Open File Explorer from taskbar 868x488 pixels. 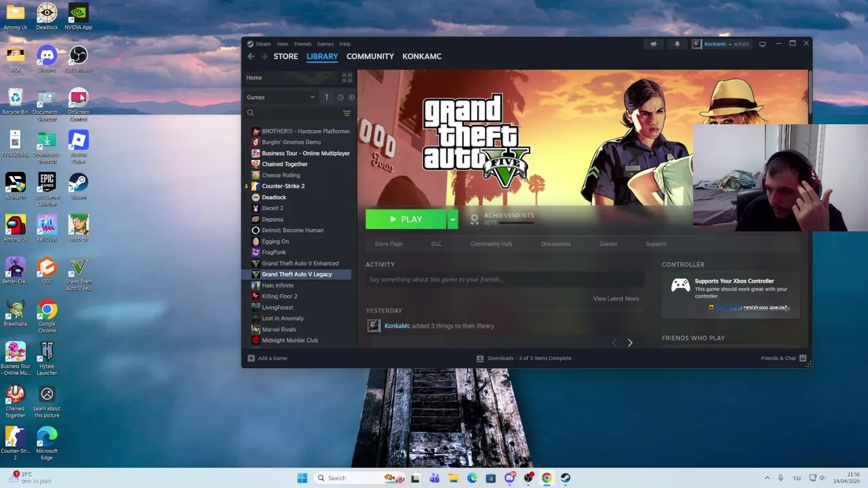point(453,478)
